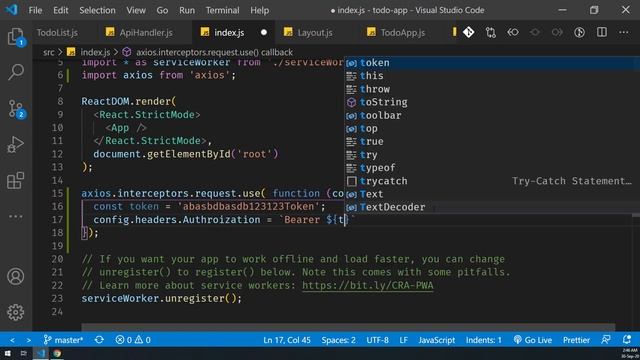The width and height of the screenshot is (640, 360).
Task: Choose 'token' autocomplete suggestion
Action: pyautogui.click(x=492, y=63)
